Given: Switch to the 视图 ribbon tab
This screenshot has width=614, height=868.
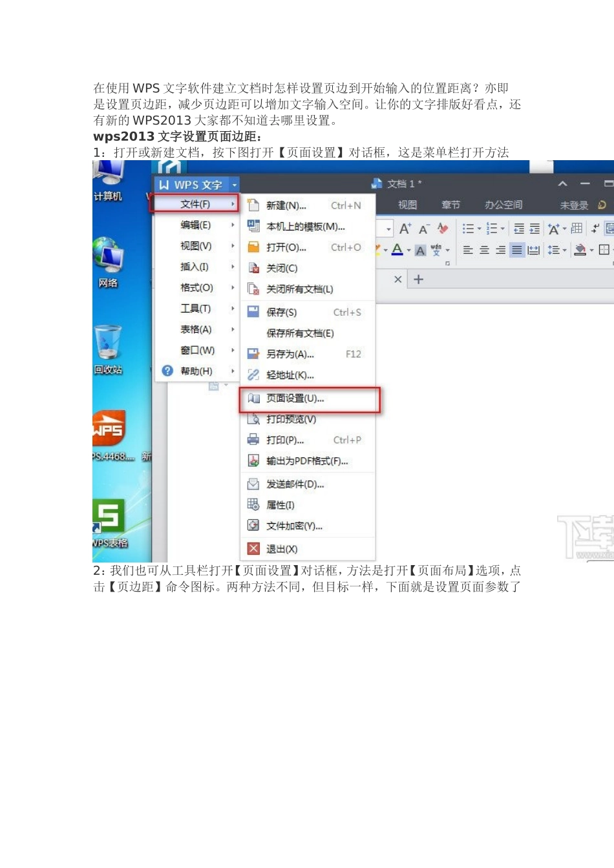Looking at the screenshot, I should coord(407,205).
